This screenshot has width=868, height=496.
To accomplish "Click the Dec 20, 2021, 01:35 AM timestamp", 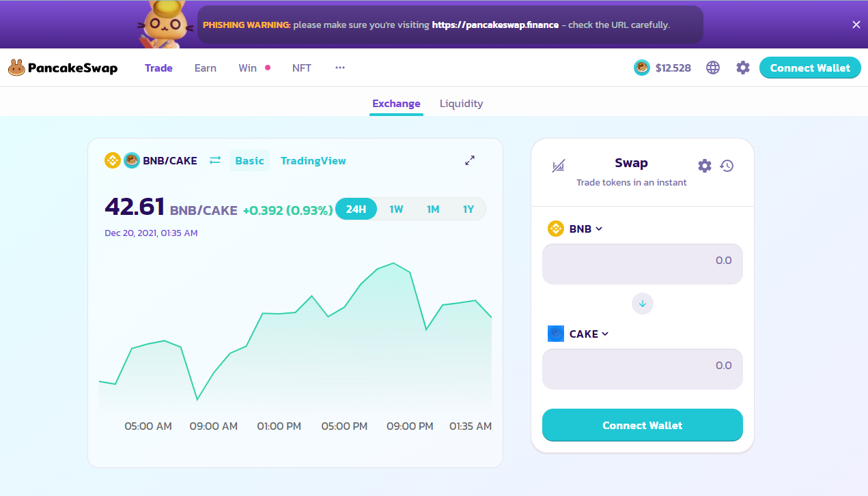I will coord(151,233).
